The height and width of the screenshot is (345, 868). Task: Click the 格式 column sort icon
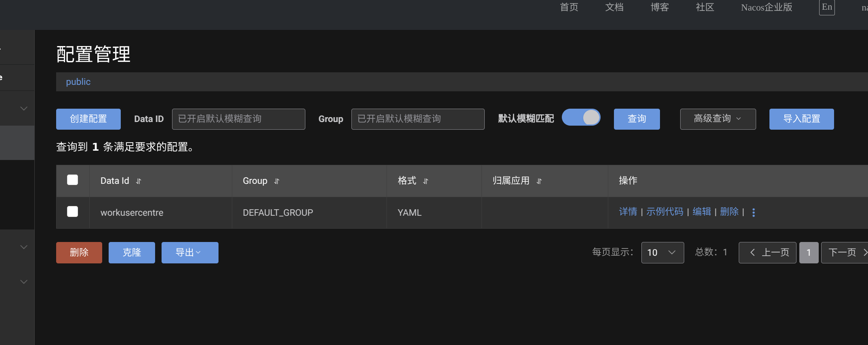[425, 181]
